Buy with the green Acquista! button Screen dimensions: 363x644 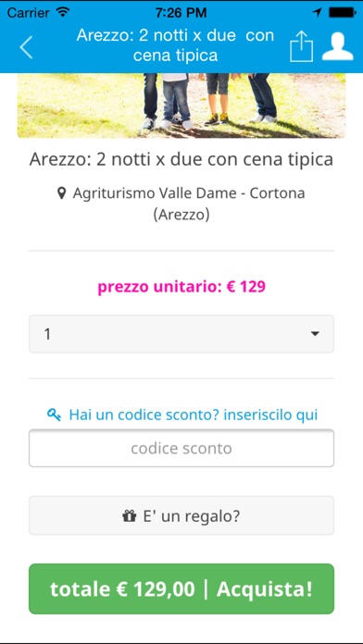coord(181,589)
